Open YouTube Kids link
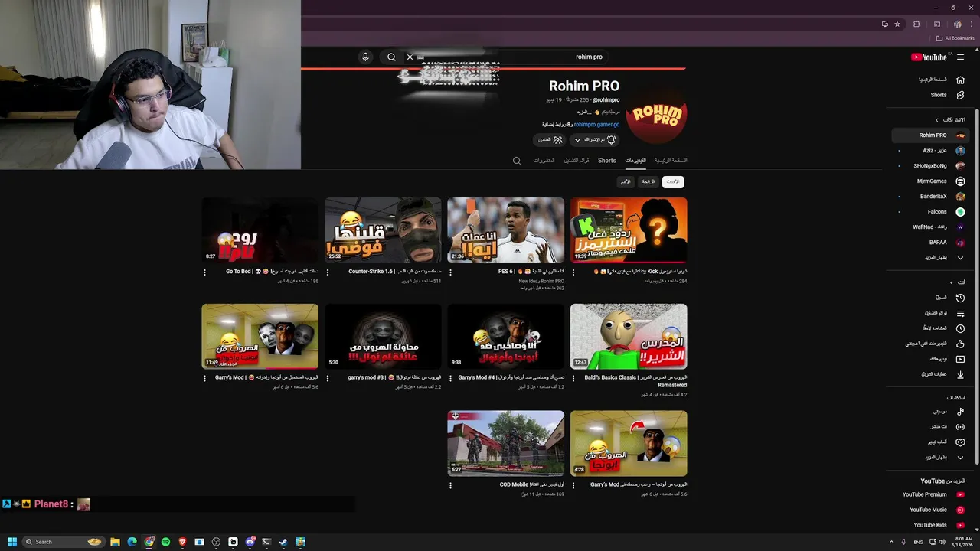Image resolution: width=980 pixels, height=551 pixels. point(930,525)
